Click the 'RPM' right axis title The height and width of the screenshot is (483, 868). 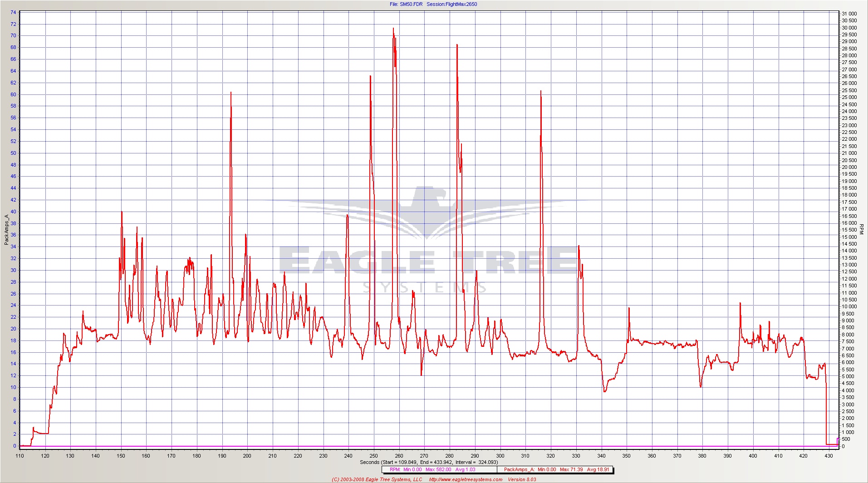(861, 229)
